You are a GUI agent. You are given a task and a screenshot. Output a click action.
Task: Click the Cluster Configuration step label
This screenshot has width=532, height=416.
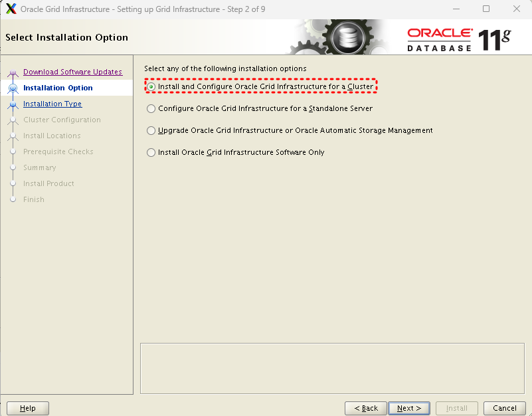[62, 120]
